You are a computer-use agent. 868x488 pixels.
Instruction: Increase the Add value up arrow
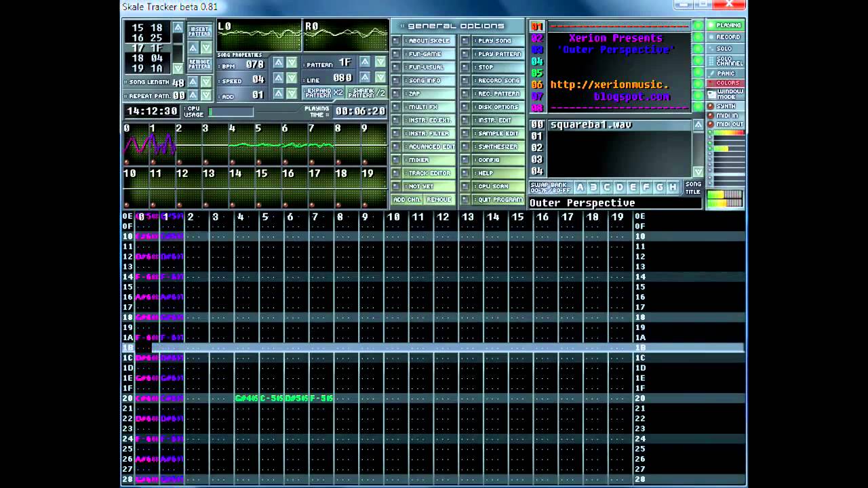click(x=278, y=94)
